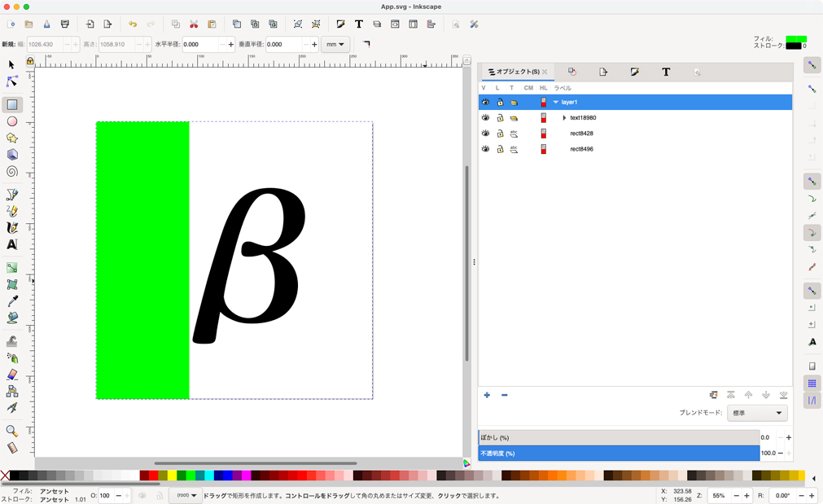823x504 pixels.
Task: Click the bright green palette swatch
Action: [190, 476]
